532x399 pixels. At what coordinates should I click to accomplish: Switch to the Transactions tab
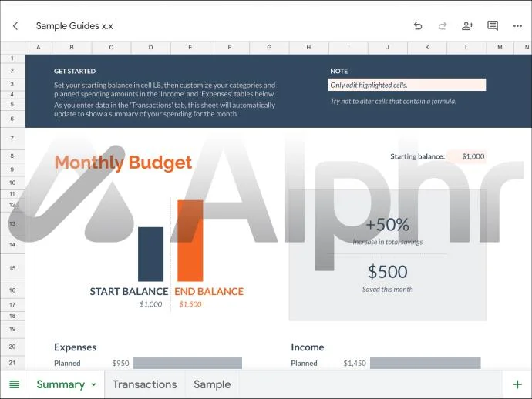[144, 384]
